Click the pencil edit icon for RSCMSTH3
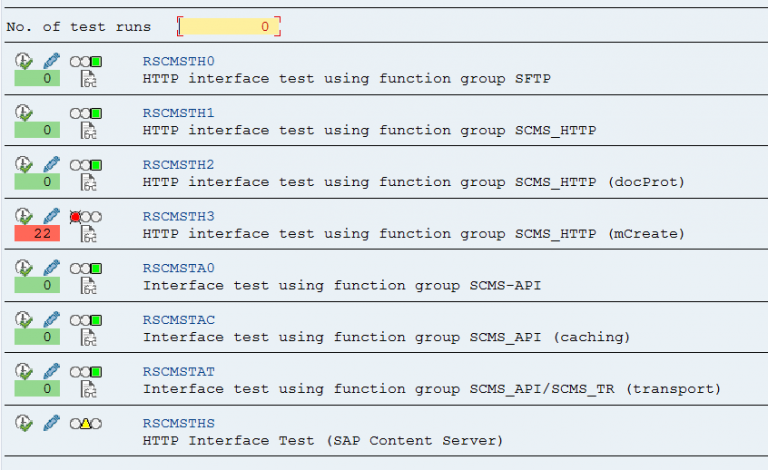This screenshot has height=470, width=768. pos(51,216)
